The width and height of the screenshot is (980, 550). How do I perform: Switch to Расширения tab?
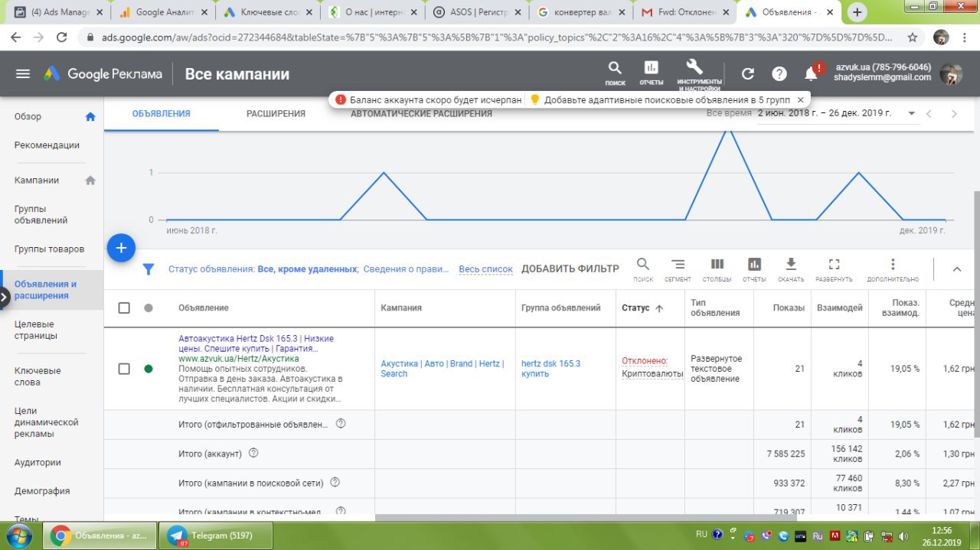(x=276, y=114)
